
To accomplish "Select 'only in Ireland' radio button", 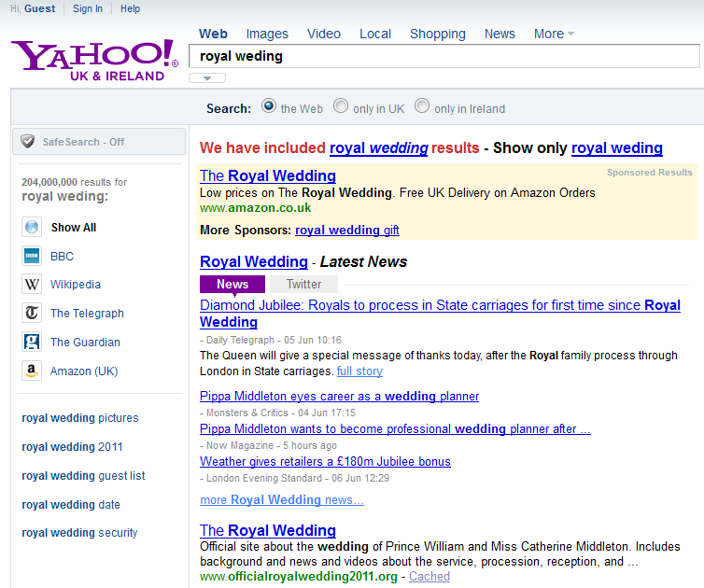I will click(x=422, y=106).
